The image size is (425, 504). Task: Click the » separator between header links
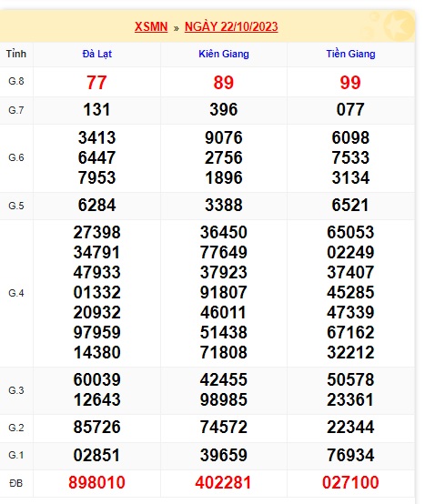click(x=177, y=28)
